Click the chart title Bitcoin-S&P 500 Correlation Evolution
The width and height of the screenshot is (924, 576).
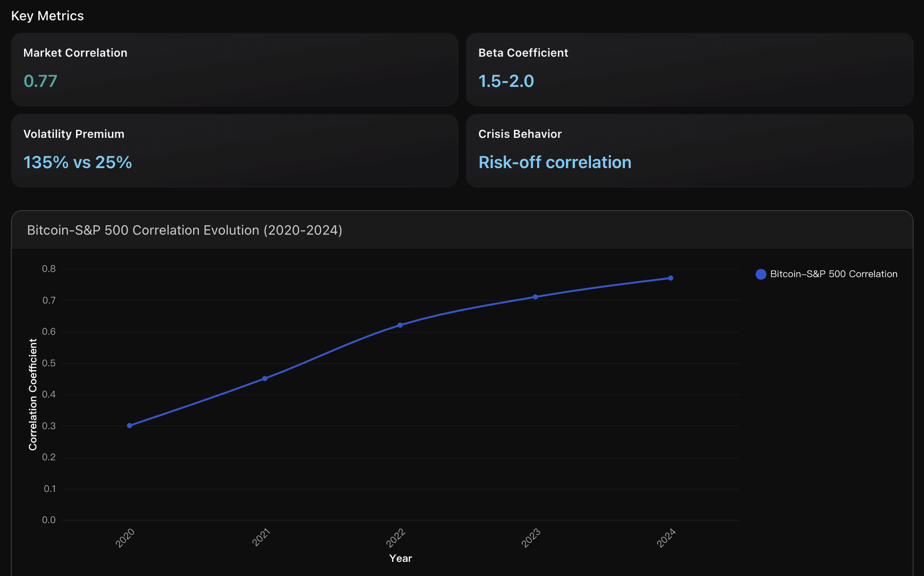pyautogui.click(x=184, y=230)
